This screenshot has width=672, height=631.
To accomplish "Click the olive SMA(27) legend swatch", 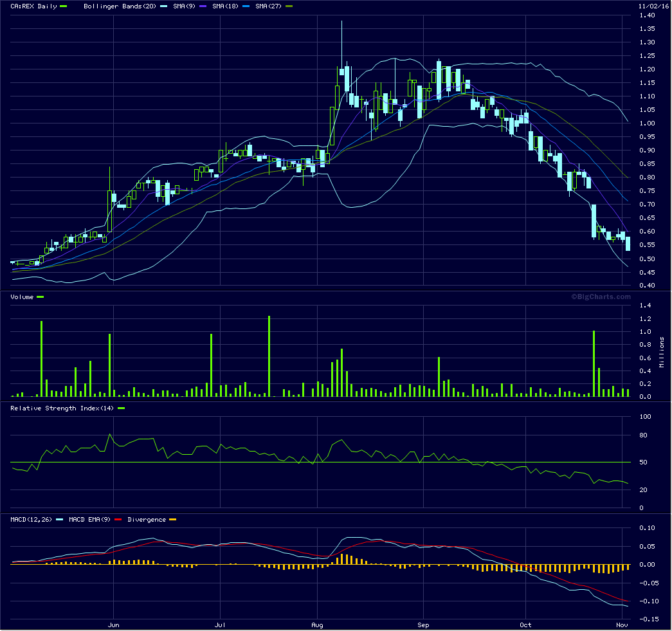I will coord(289,6).
